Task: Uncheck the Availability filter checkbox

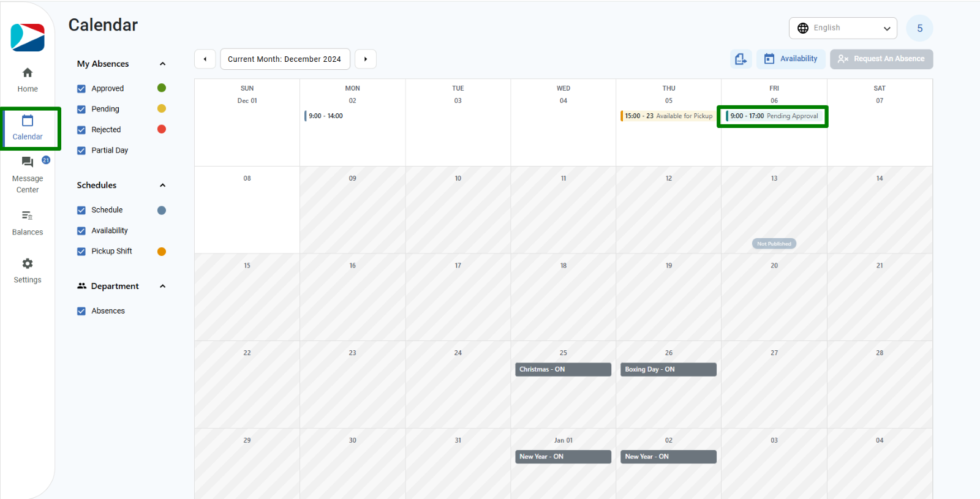Action: click(81, 231)
